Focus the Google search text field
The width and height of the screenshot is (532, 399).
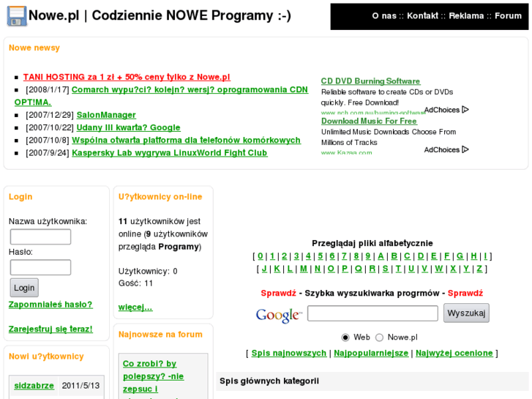(372, 313)
